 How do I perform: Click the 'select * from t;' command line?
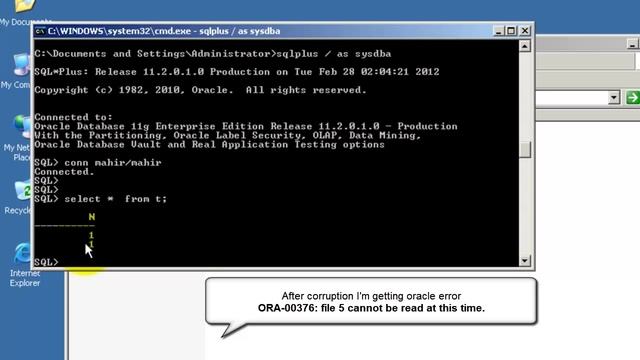pyautogui.click(x=100, y=199)
